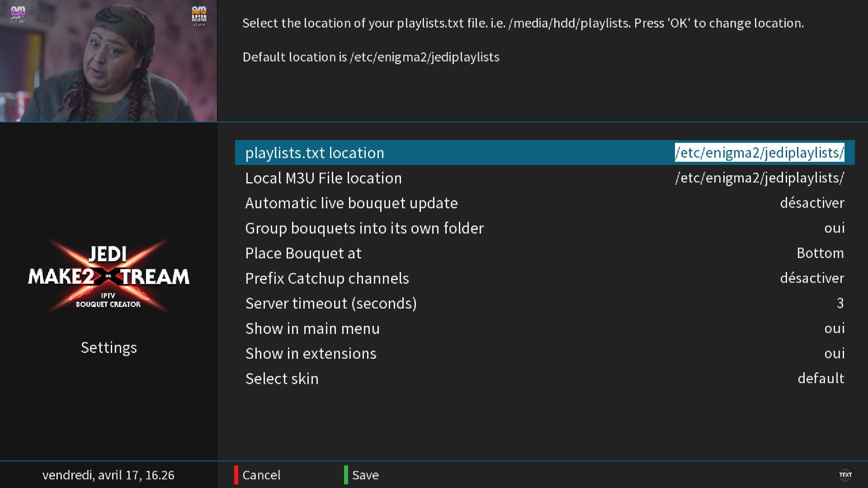Click the Jedi MakeXtream logo
Screen dimensions: 868x488
coord(108,276)
